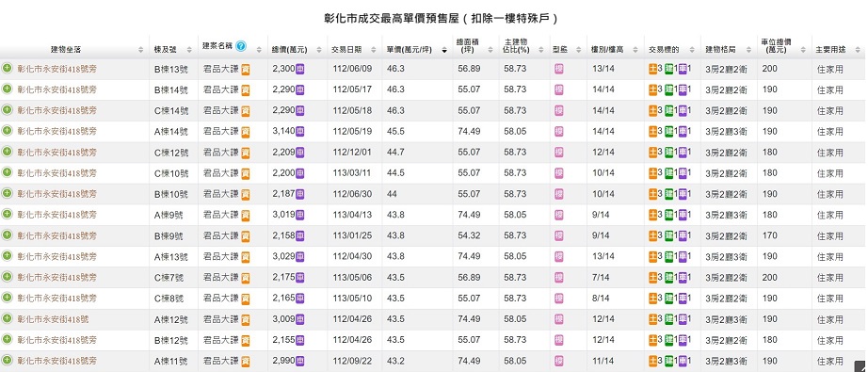Select transaction date 113/05/10 cell
Image resolution: width=868 pixels, height=372 pixels.
pos(352,298)
